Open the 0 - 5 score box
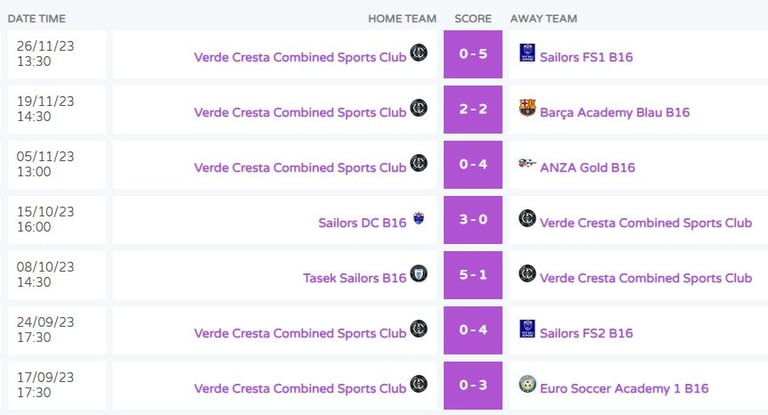 (473, 54)
